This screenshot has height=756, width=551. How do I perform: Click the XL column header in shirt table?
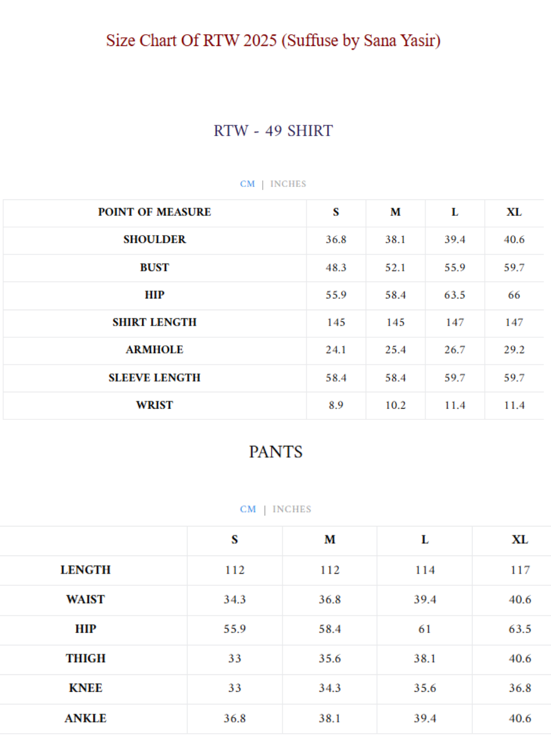click(x=514, y=212)
